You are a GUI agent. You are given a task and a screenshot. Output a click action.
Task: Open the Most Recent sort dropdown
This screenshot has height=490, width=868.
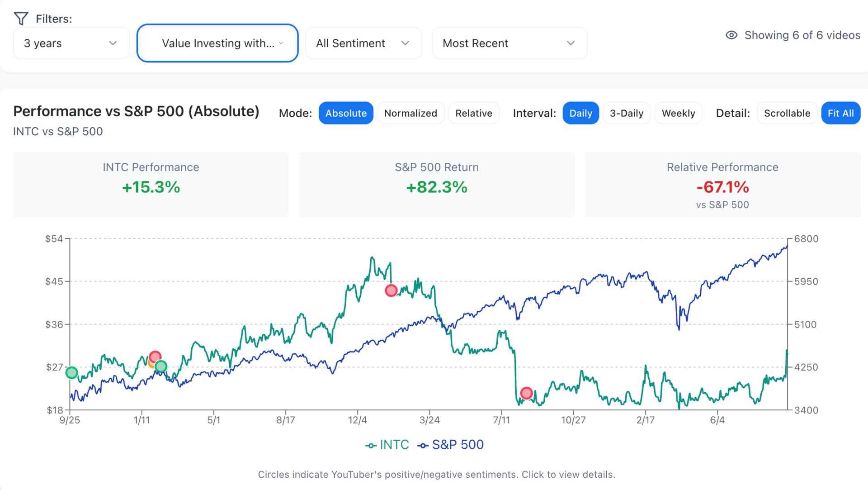click(x=509, y=43)
